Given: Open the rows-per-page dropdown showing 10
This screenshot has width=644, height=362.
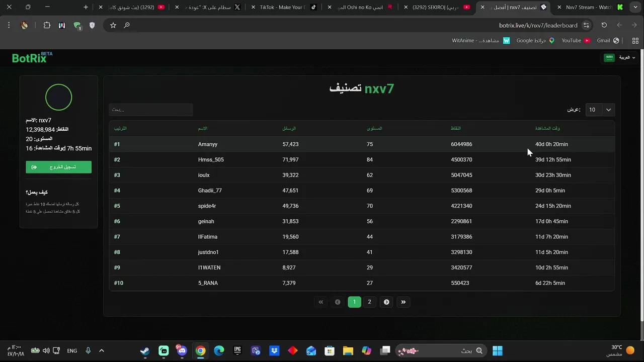Looking at the screenshot, I should click(600, 110).
